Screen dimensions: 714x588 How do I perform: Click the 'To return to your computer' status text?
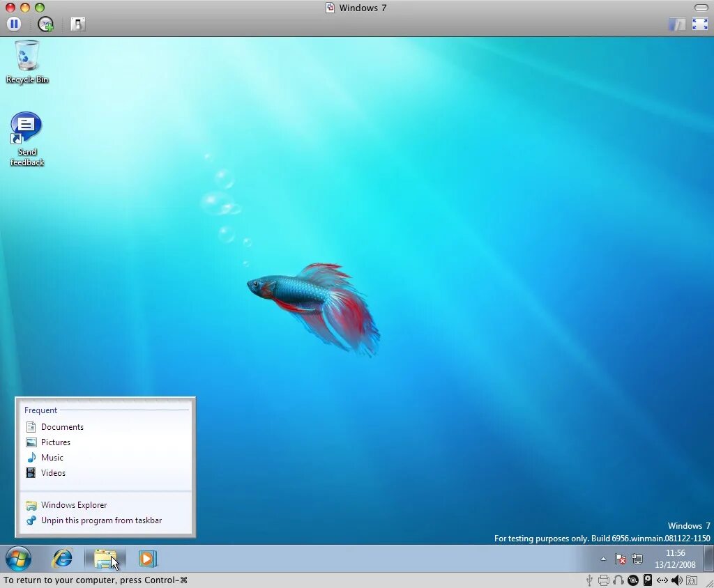tap(96, 580)
